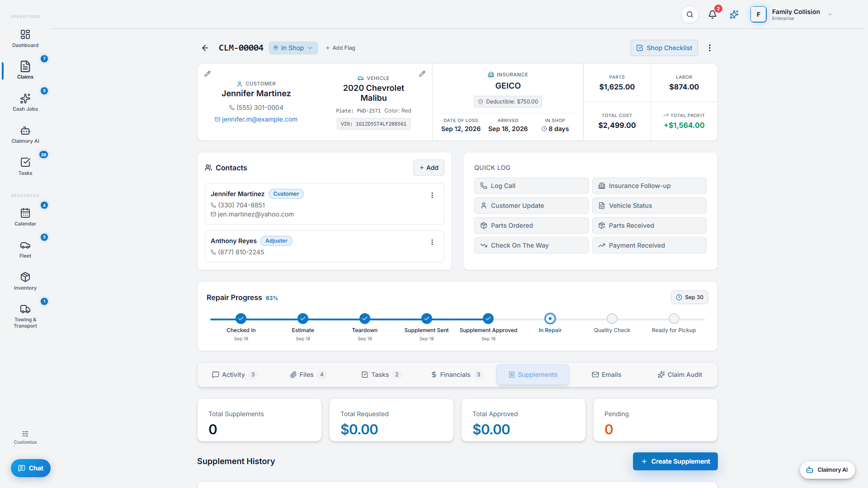Click the Family Collision avatar F
This screenshot has width=868, height=488.
[x=759, y=14]
